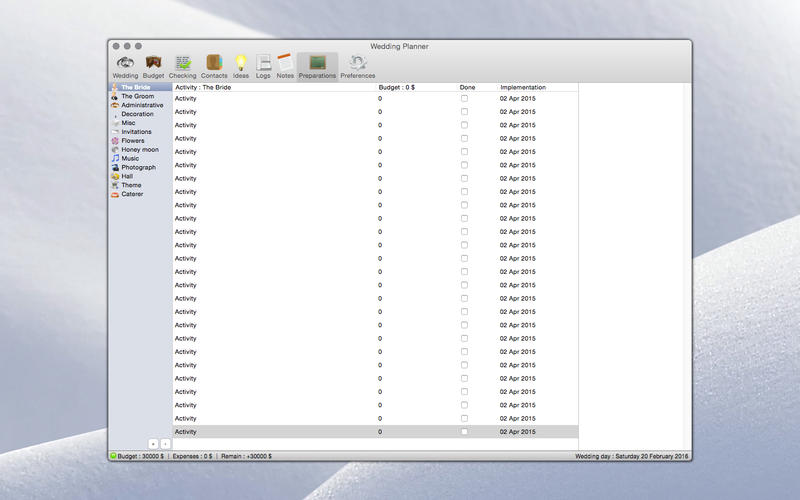The width and height of the screenshot is (800, 500).
Task: Sort by the Activity : The Bride header
Action: tap(203, 87)
